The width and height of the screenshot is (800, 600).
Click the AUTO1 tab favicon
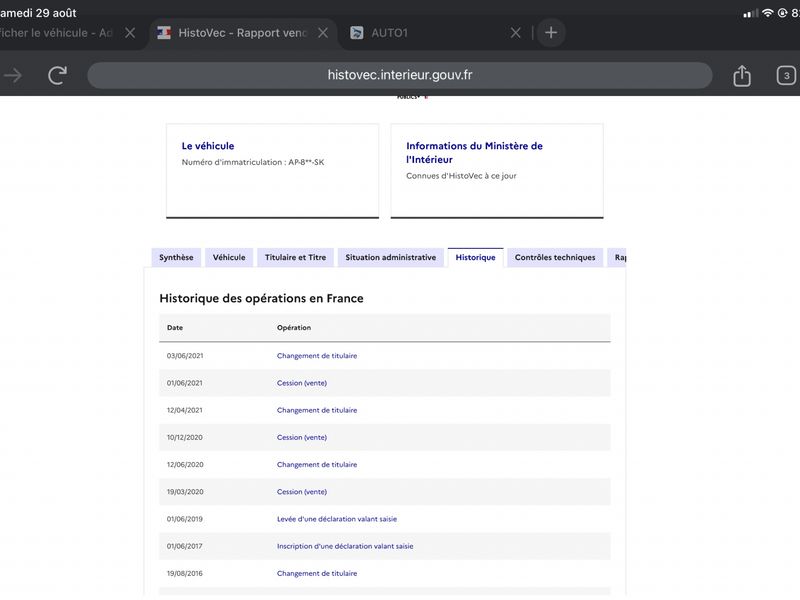pos(357,33)
